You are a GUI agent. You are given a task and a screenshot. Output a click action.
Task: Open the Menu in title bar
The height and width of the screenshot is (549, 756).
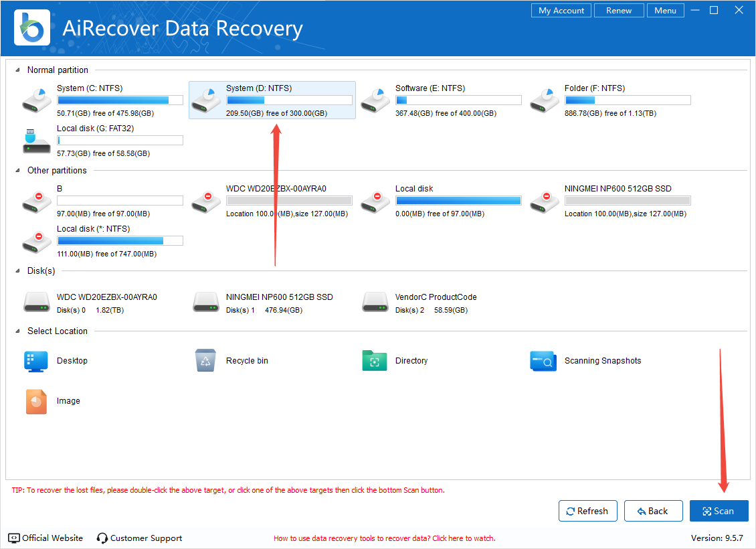[665, 11]
